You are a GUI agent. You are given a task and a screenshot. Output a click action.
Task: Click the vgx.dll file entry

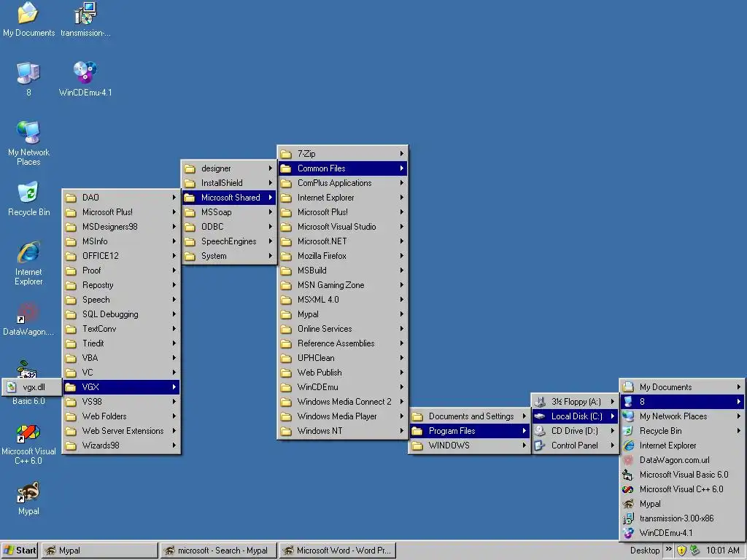point(32,387)
